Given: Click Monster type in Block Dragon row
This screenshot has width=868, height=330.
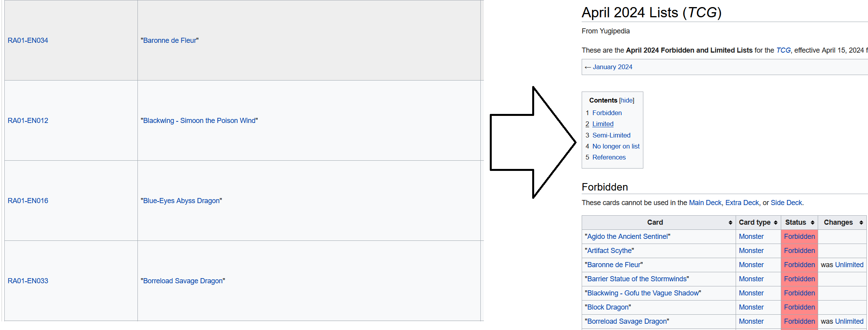Looking at the screenshot, I should 751,307.
